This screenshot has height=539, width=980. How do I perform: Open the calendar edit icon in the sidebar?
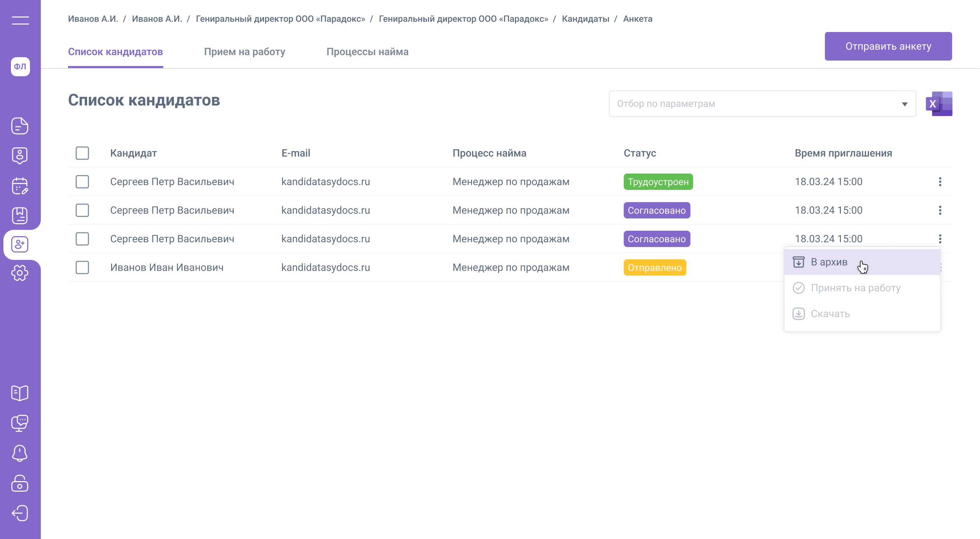pyautogui.click(x=20, y=186)
